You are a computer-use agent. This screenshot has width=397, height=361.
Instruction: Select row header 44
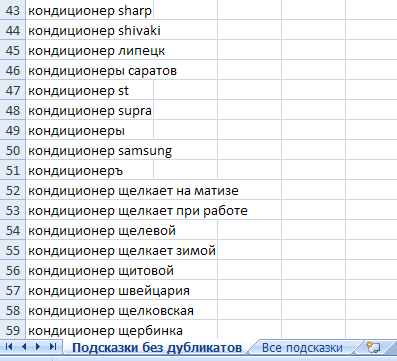pos(13,31)
